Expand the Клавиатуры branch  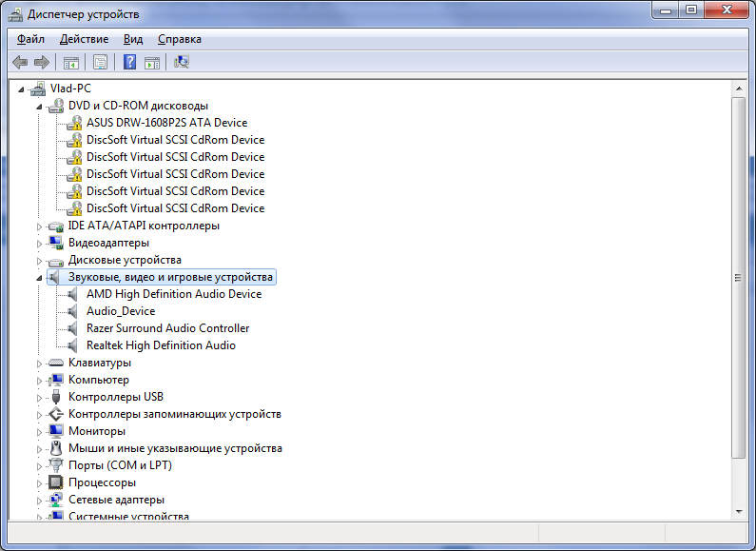pyautogui.click(x=40, y=364)
